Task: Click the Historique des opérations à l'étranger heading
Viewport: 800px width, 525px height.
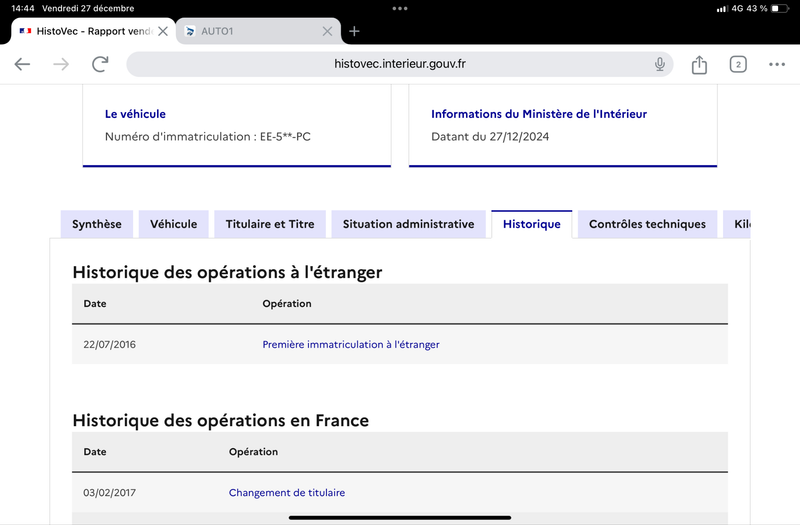Action: point(227,272)
